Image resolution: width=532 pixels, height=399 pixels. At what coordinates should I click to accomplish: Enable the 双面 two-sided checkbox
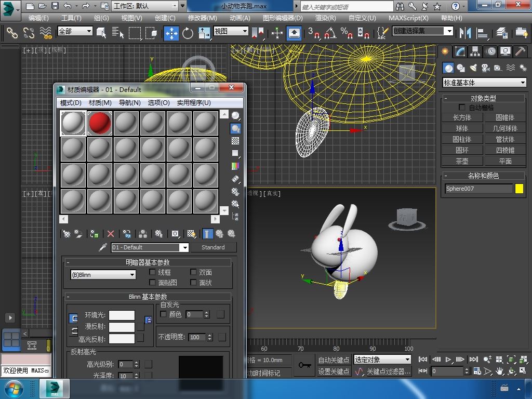coord(193,272)
